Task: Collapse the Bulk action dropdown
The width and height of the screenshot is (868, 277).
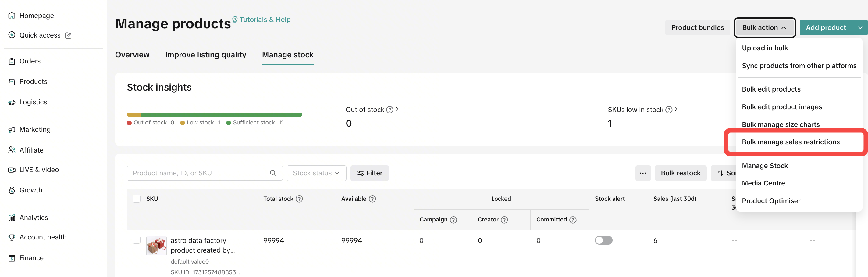Action: [x=764, y=28]
